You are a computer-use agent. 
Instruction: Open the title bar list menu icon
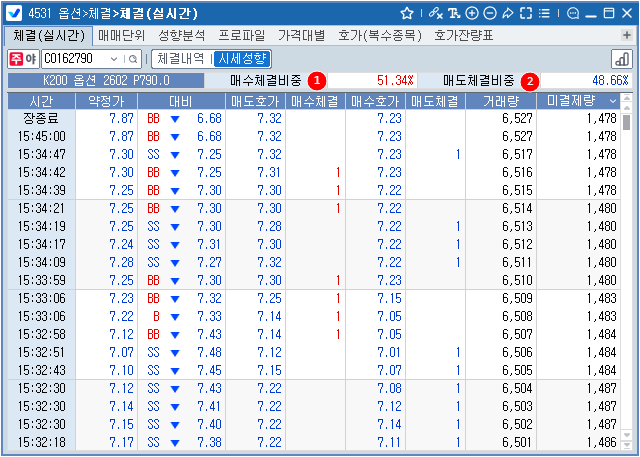(545, 13)
